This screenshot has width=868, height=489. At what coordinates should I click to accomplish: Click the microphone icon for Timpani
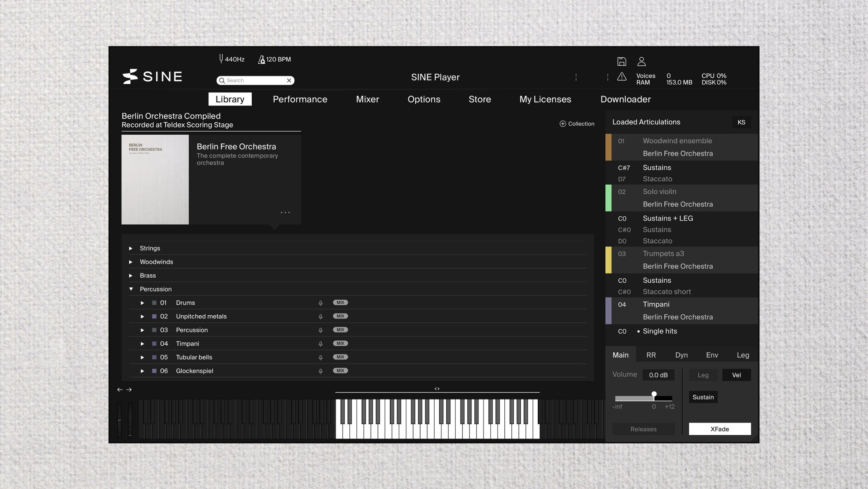click(x=320, y=343)
